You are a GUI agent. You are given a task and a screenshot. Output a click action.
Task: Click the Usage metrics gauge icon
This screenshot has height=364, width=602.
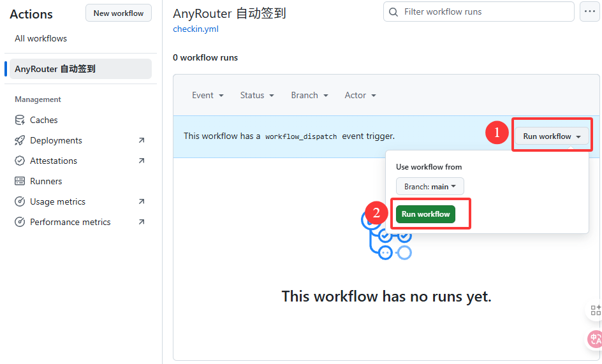pos(20,201)
